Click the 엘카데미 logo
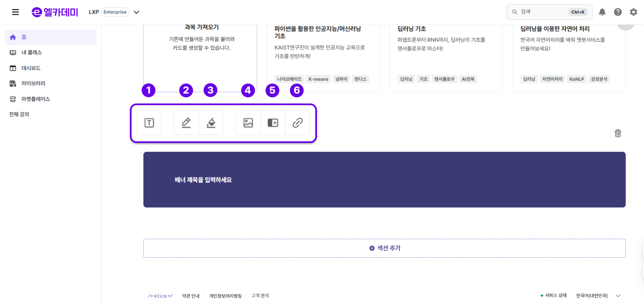644x306 pixels. point(55,12)
